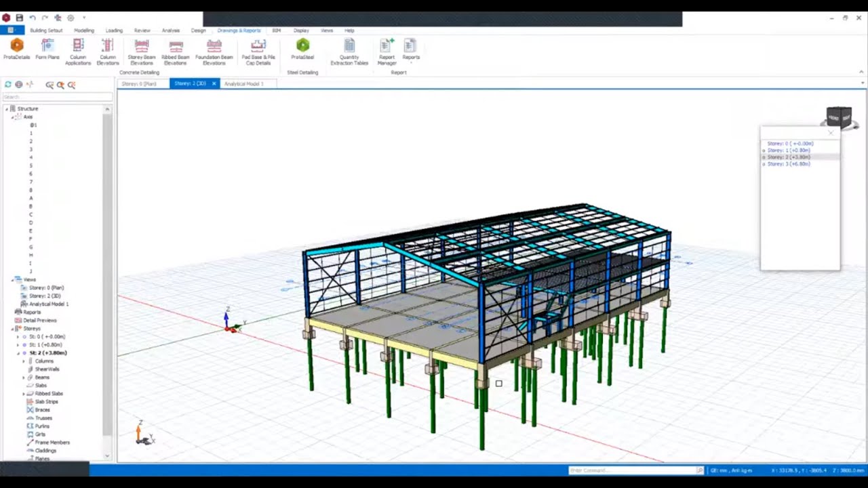Open Quantity Extraction Tables

(x=349, y=52)
